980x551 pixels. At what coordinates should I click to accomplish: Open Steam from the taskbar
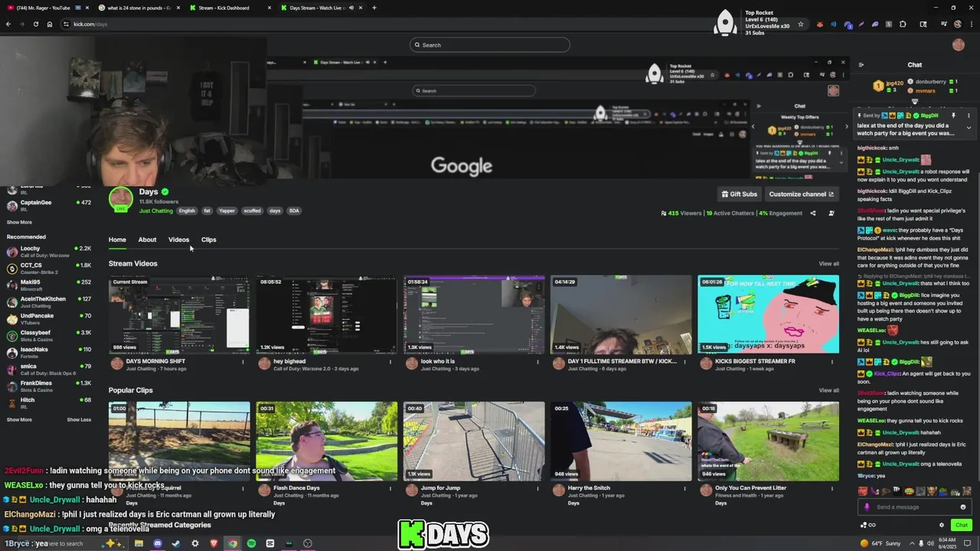pos(176,543)
